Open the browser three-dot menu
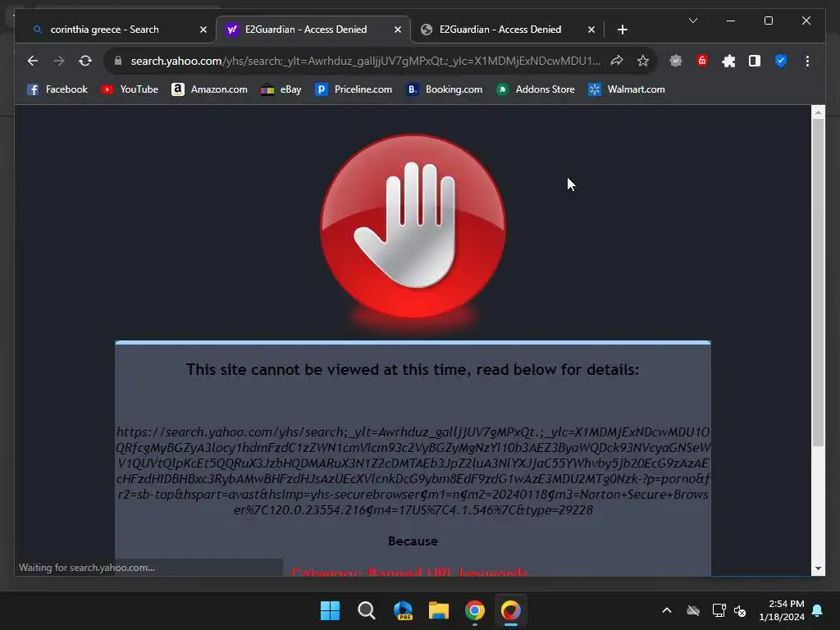Viewport: 840px width, 630px height. click(x=807, y=61)
